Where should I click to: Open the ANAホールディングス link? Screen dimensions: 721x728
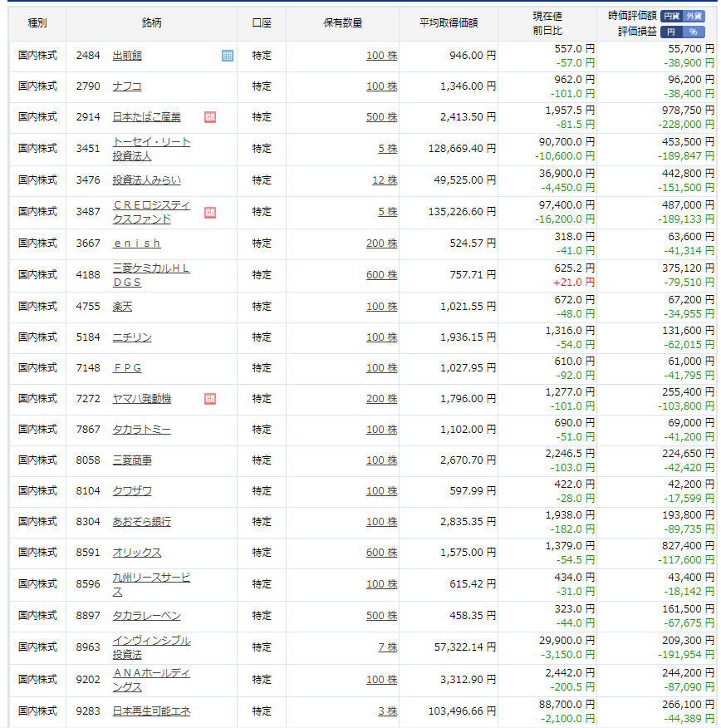click(x=151, y=680)
